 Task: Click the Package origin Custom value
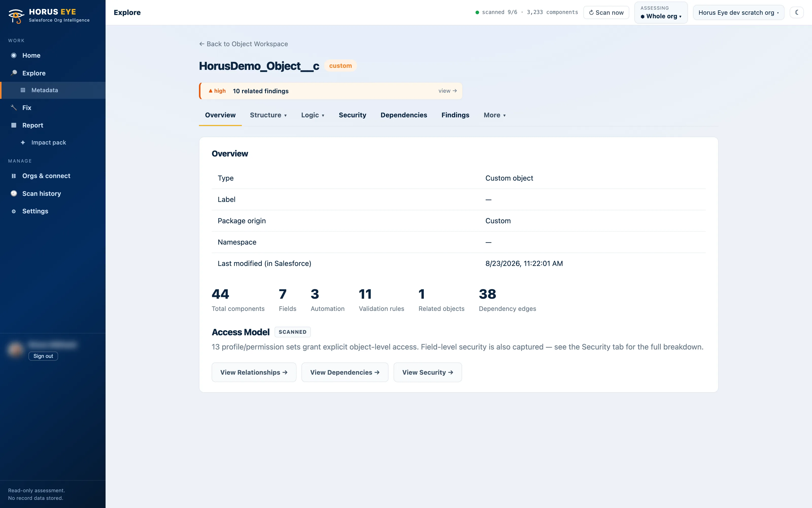click(x=498, y=221)
